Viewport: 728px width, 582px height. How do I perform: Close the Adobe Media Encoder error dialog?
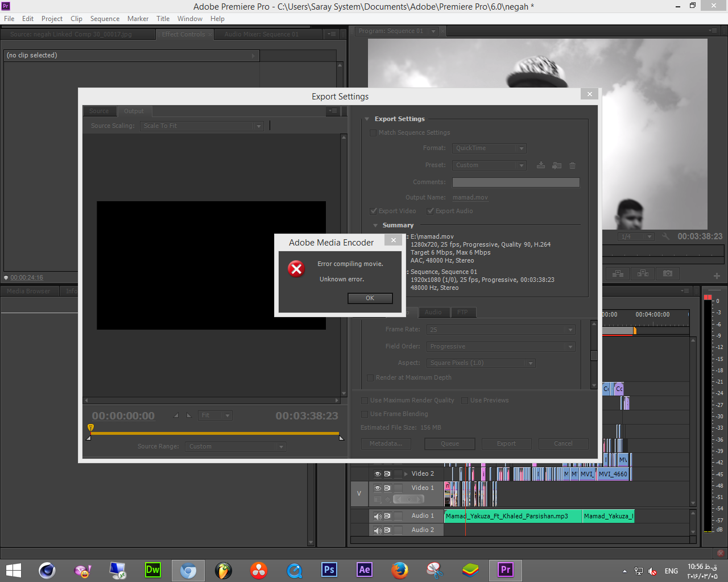[x=393, y=240]
